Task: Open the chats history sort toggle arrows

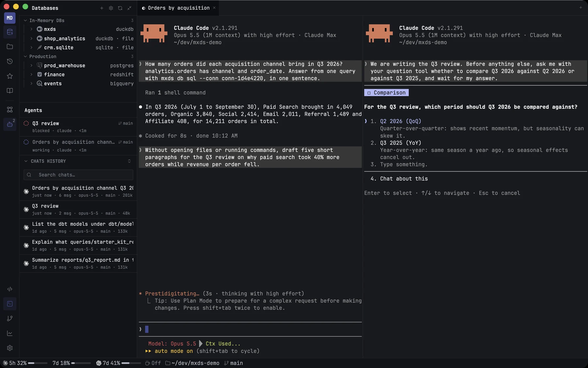Action: (129, 161)
